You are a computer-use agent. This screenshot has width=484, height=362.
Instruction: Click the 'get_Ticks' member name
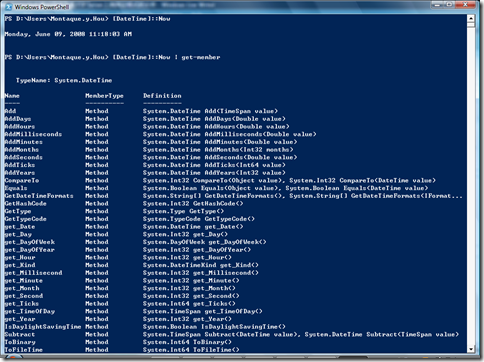click(x=22, y=303)
